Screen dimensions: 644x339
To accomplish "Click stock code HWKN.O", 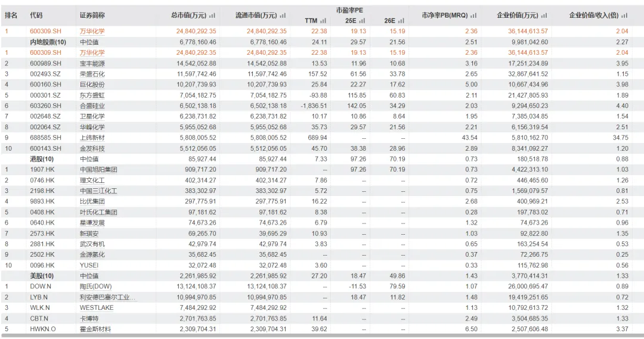I will coord(42,329).
